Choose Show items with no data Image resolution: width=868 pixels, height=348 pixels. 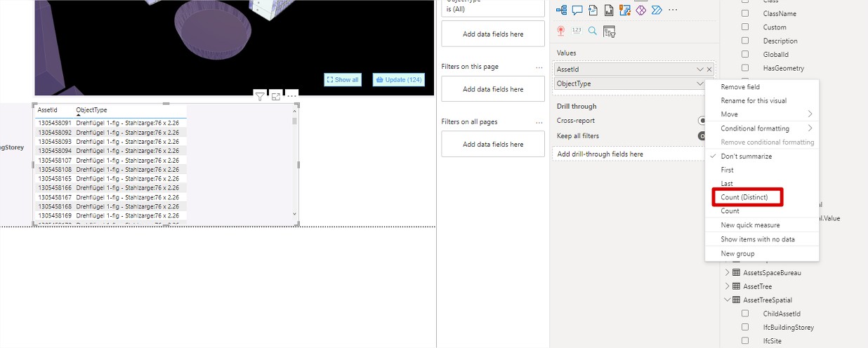pyautogui.click(x=762, y=239)
